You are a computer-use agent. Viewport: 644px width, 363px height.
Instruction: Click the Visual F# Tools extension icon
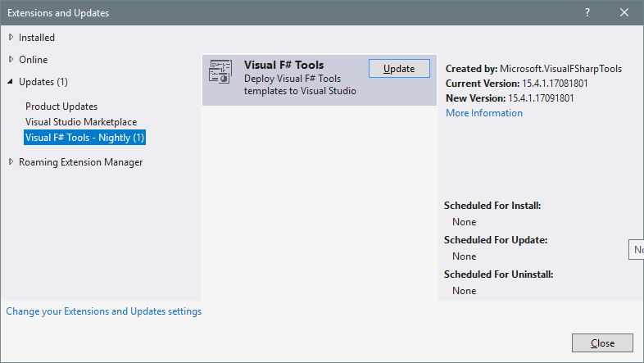pos(220,71)
